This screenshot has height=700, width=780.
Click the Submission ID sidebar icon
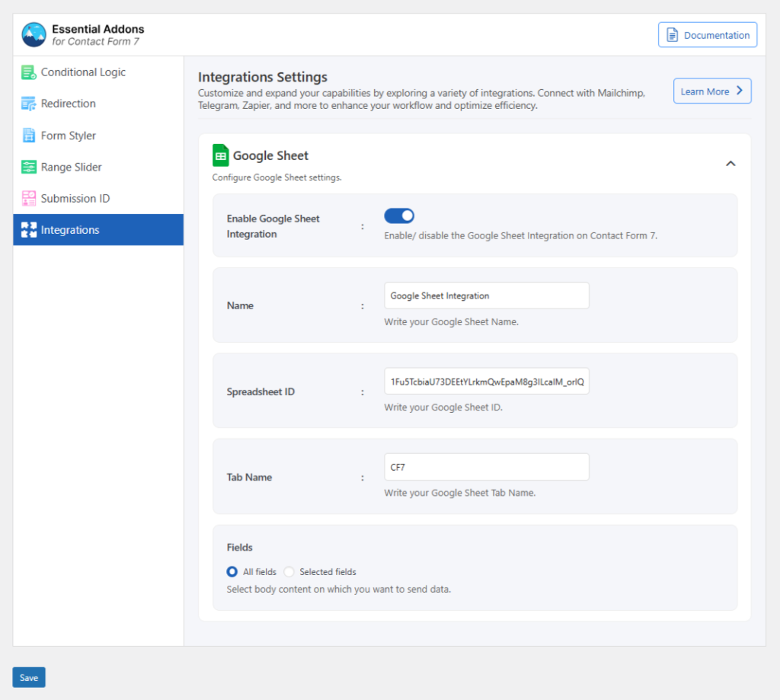coord(29,199)
